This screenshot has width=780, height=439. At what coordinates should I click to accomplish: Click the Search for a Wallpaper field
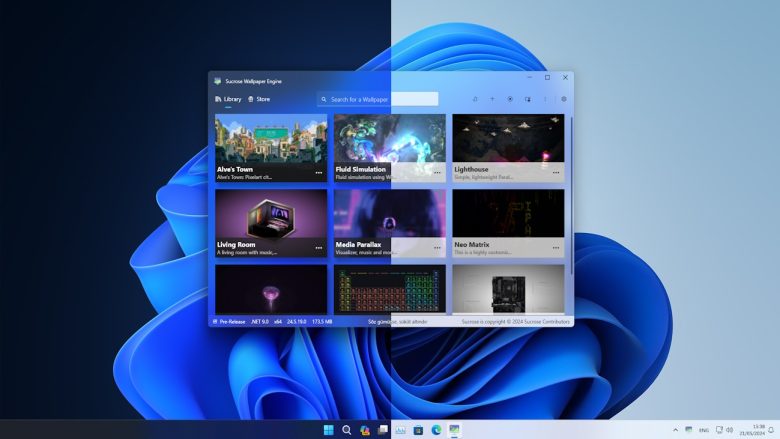[378, 99]
